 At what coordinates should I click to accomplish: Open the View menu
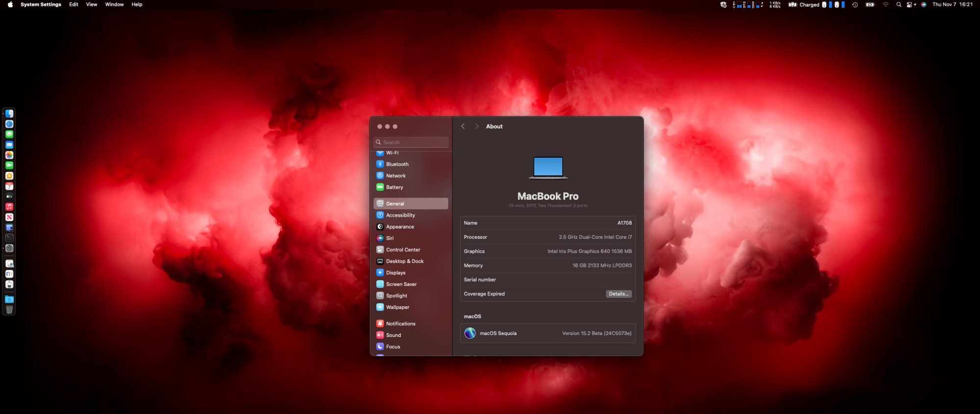point(92,4)
